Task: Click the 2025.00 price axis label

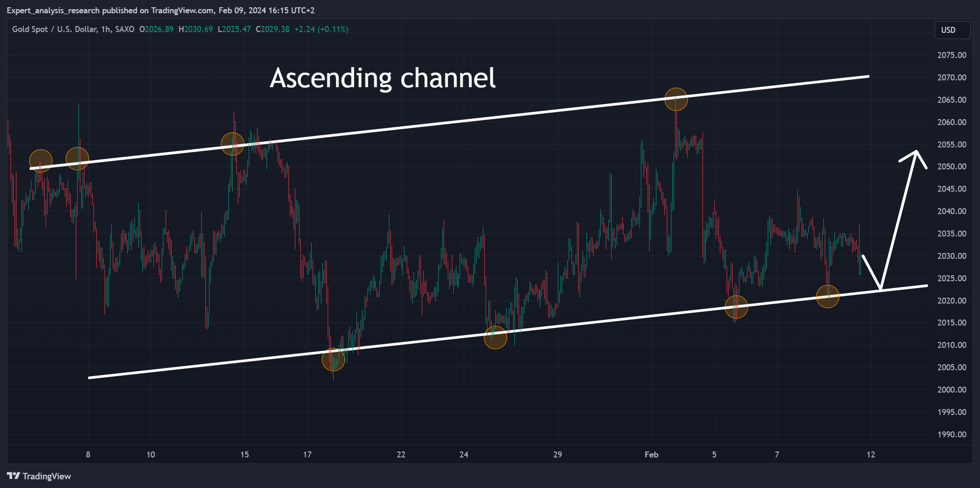Action: point(952,278)
